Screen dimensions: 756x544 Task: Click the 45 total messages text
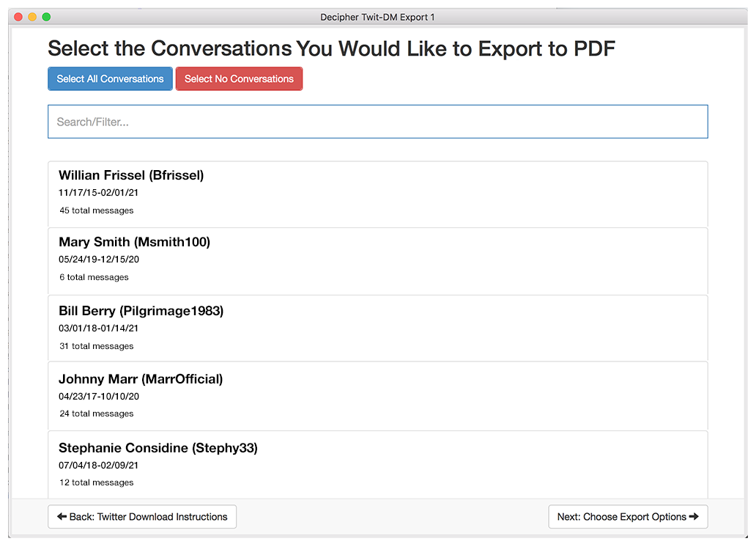97,210
